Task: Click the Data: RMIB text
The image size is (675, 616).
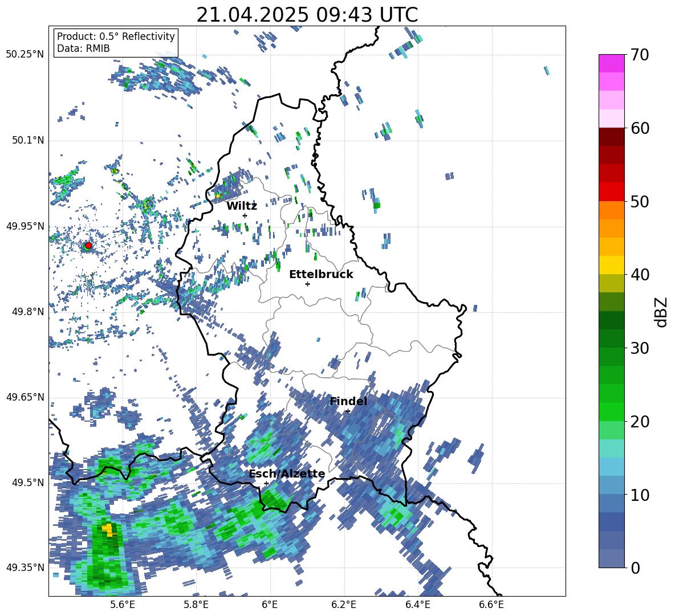Action: tap(83, 48)
